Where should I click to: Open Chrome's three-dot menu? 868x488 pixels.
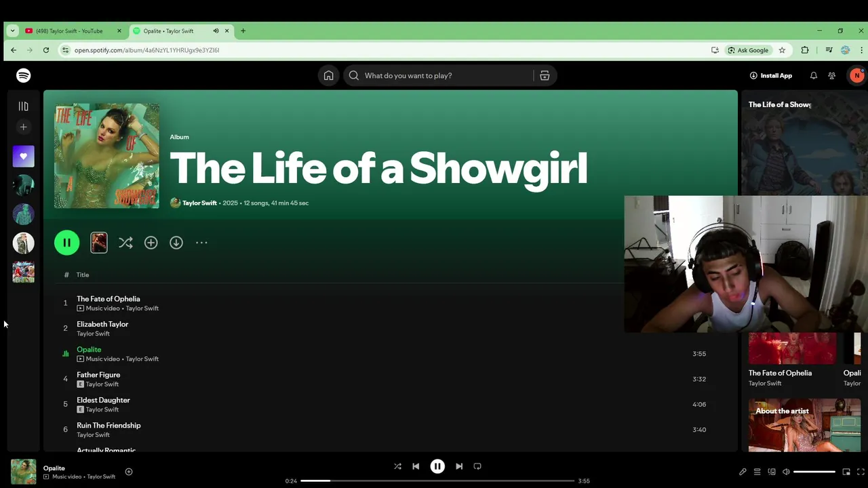point(862,49)
